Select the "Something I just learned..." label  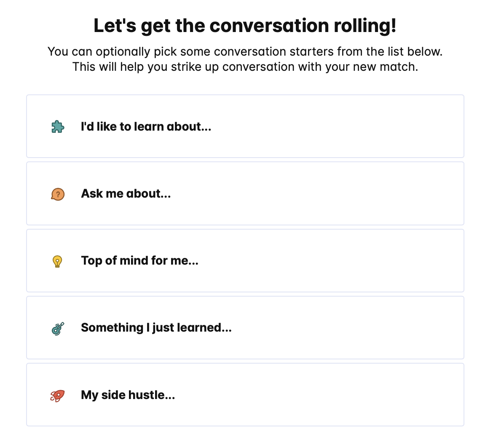tap(156, 328)
